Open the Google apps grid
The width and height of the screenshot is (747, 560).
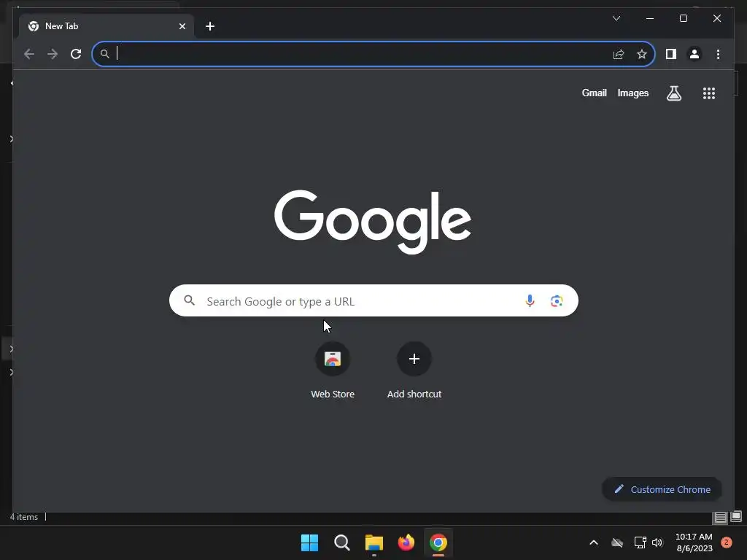pyautogui.click(x=709, y=93)
